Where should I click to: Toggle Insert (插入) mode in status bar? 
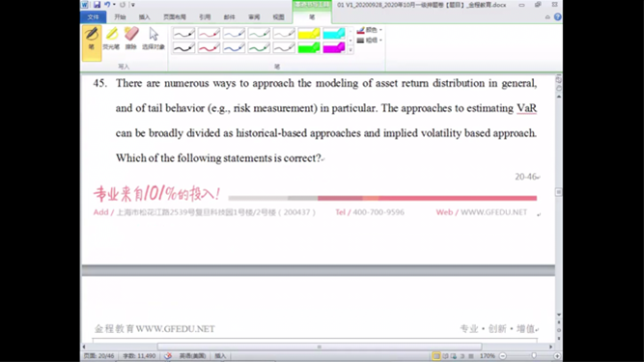click(220, 356)
